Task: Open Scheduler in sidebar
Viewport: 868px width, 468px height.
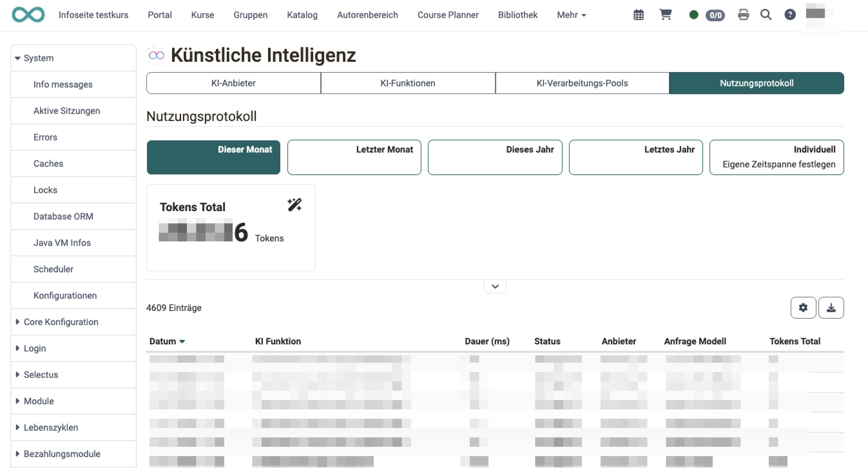Action: click(x=73, y=269)
